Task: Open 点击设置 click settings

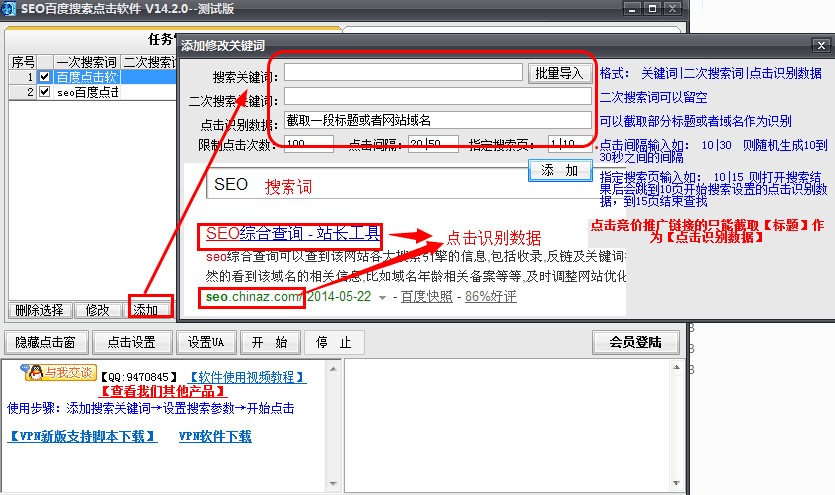Action: click(x=132, y=343)
